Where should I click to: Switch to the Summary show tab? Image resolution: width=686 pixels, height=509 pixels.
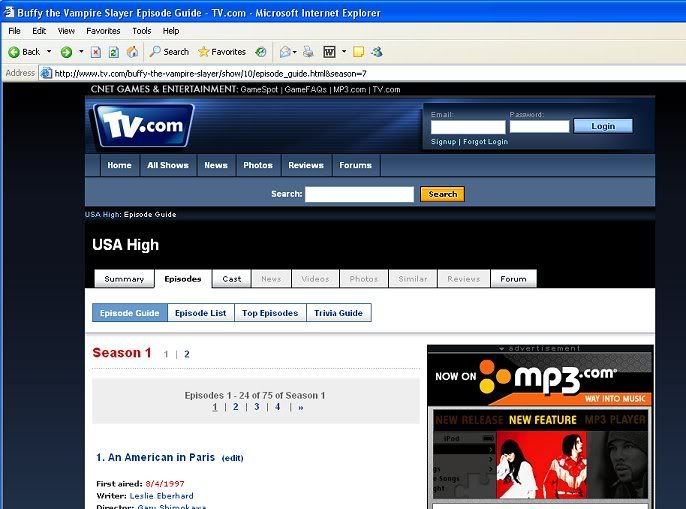click(124, 279)
